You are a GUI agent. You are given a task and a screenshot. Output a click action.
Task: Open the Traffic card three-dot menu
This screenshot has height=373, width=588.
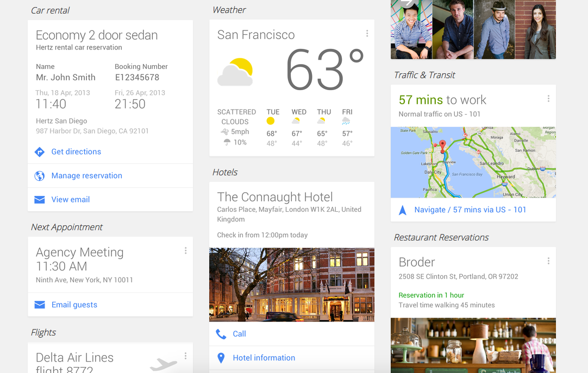pyautogui.click(x=548, y=99)
